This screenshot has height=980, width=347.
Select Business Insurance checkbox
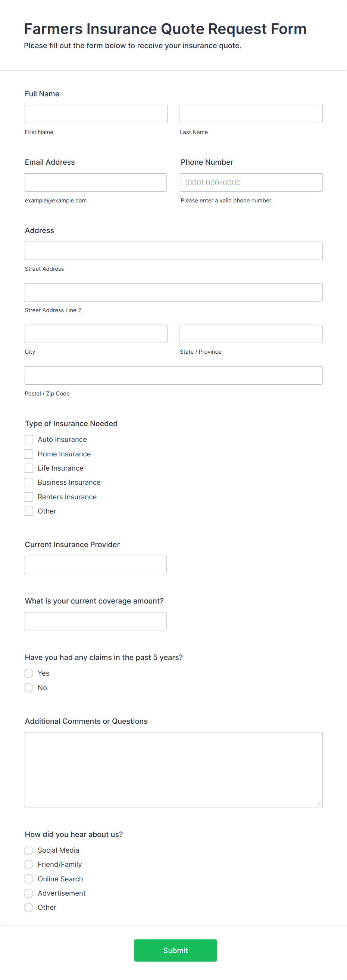(28, 483)
